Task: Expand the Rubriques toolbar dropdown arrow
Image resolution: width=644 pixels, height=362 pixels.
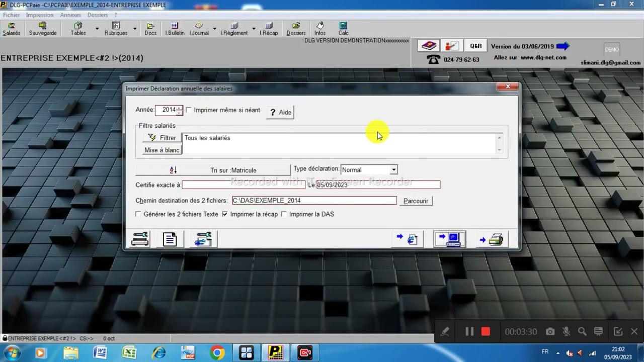Action: [135, 29]
